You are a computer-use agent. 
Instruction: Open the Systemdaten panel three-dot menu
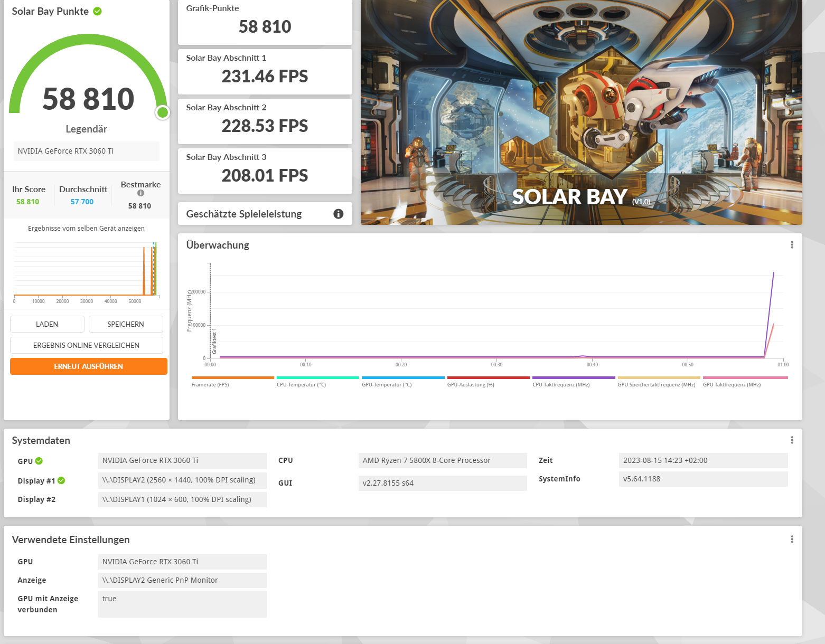click(792, 440)
